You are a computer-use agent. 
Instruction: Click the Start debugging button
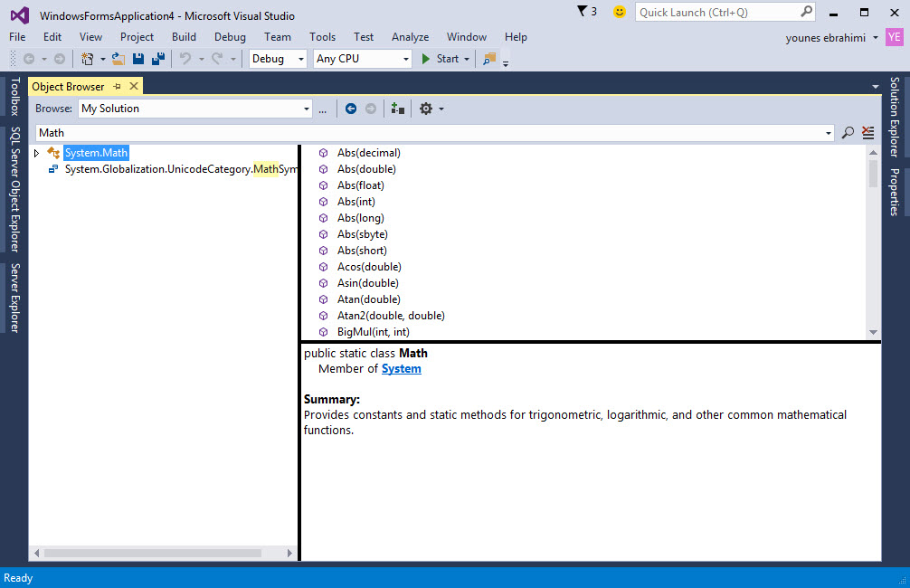(440, 59)
